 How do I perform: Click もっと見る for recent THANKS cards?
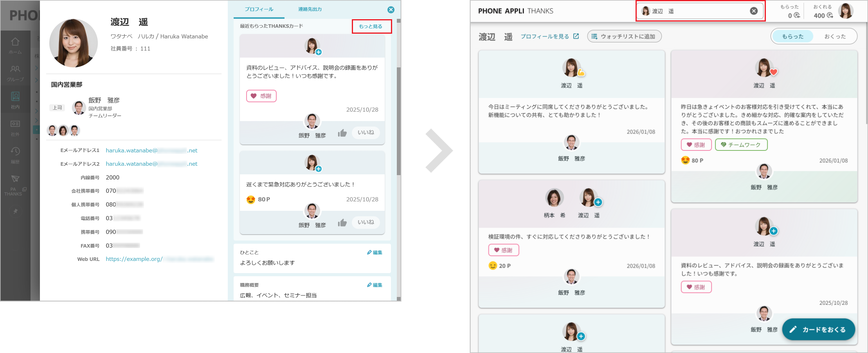[371, 26]
